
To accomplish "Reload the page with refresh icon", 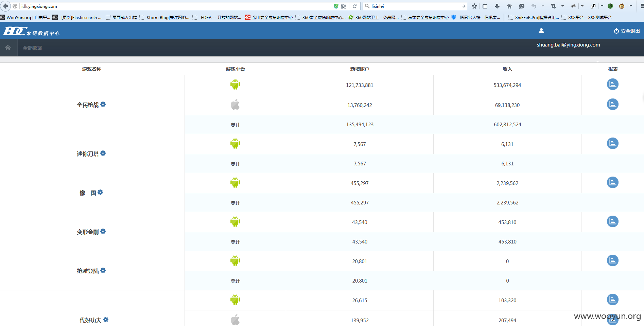I will tap(354, 6).
